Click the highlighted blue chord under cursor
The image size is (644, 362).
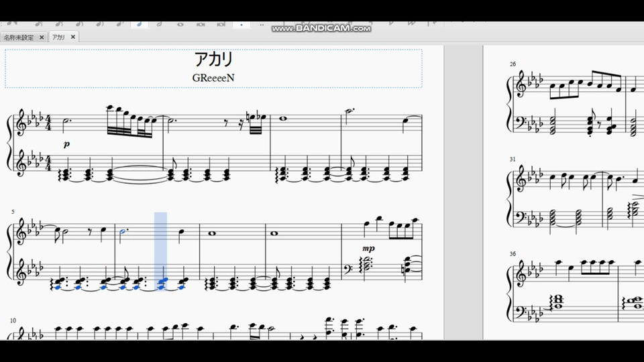pos(162,283)
